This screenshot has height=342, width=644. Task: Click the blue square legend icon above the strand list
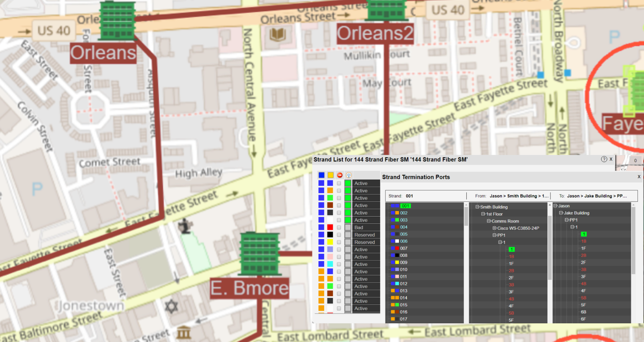[321, 175]
